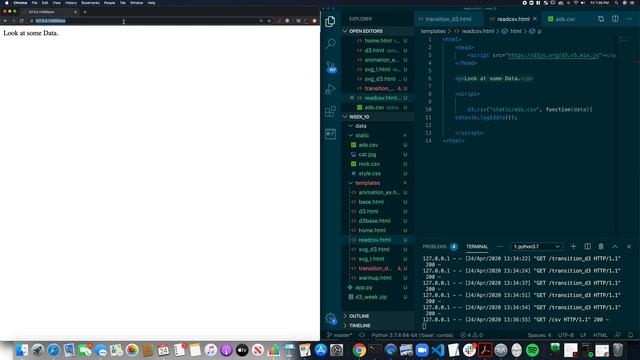Click the master branch in status bar
The image size is (640, 360).
[x=339, y=335]
